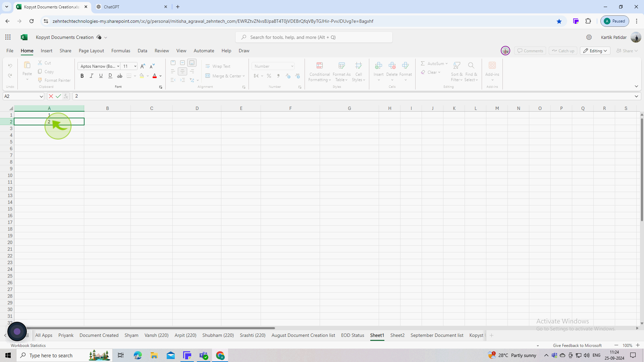Toggle Strikethrough formatting
644x362 pixels.
tap(120, 76)
